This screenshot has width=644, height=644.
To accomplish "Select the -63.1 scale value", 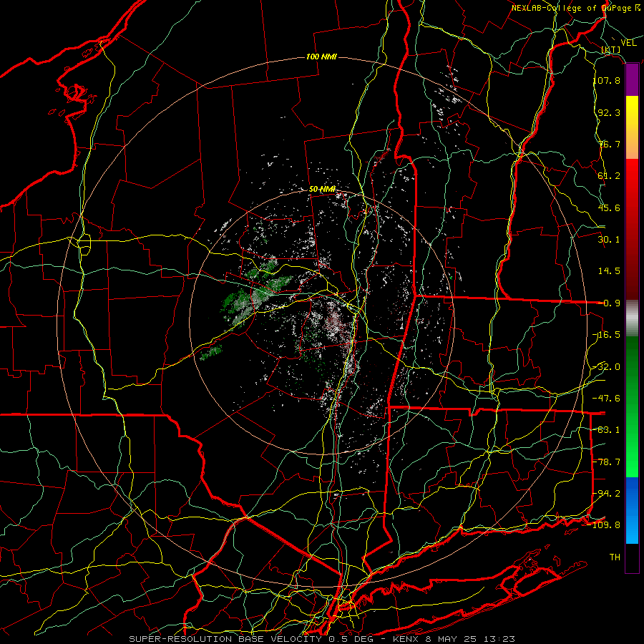I will tap(607, 430).
